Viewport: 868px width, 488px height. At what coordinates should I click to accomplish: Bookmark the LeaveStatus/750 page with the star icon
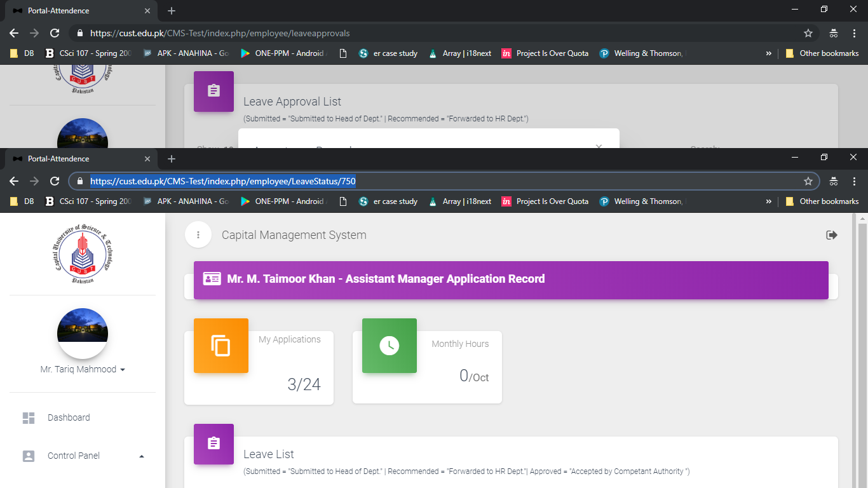tap(808, 181)
